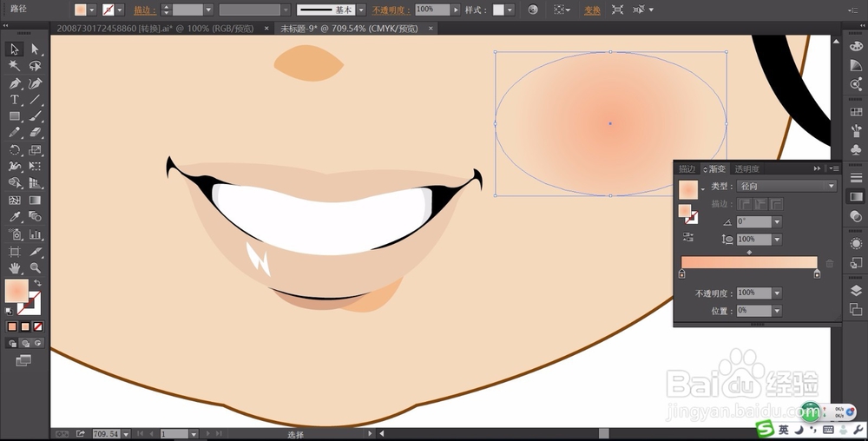The width and height of the screenshot is (868, 441).
Task: Switch to the 透明度 panel tab
Action: point(746,168)
